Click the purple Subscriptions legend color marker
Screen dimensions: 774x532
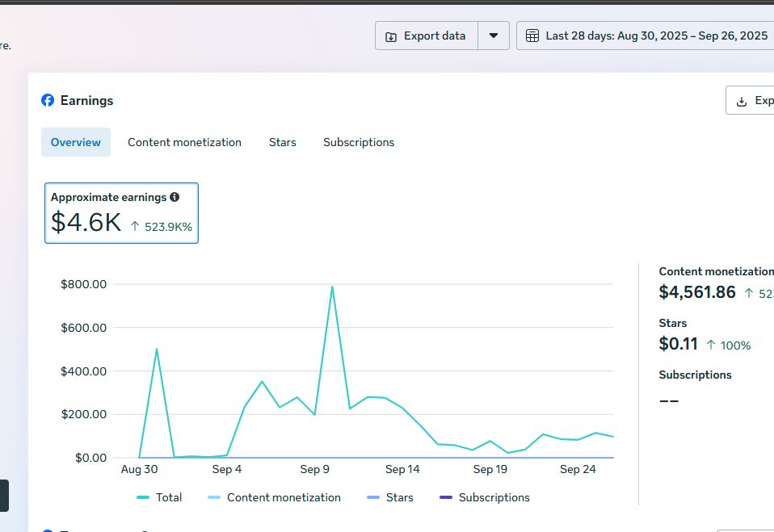tap(446, 497)
